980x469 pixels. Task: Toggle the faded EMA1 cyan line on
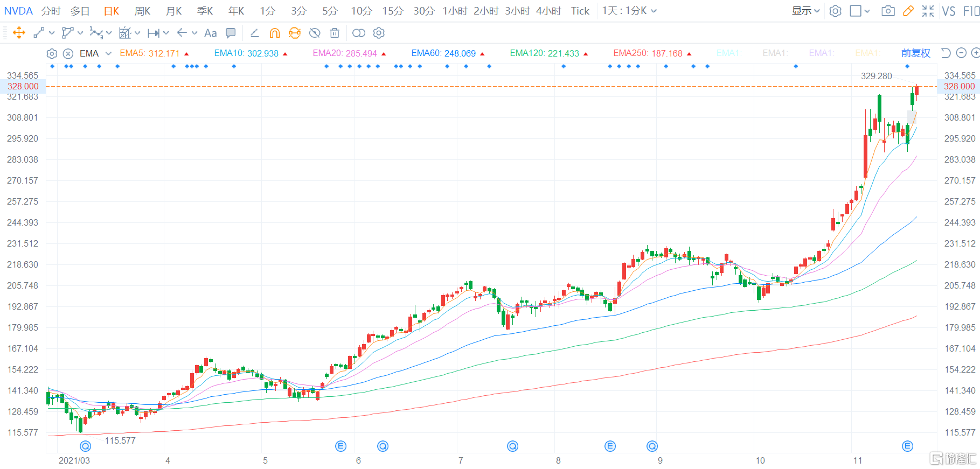tap(728, 53)
